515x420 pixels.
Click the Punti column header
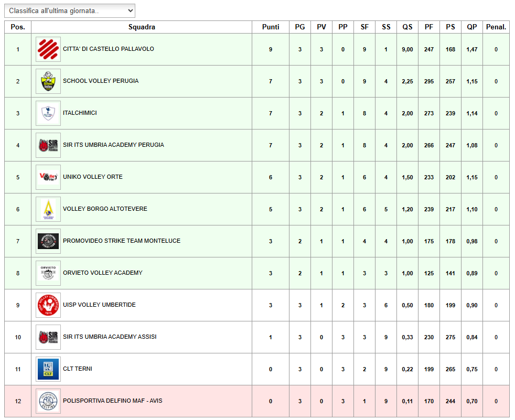(x=271, y=27)
